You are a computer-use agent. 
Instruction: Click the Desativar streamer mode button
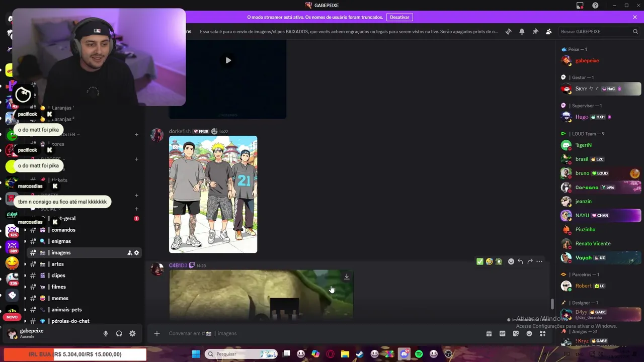tap(399, 17)
